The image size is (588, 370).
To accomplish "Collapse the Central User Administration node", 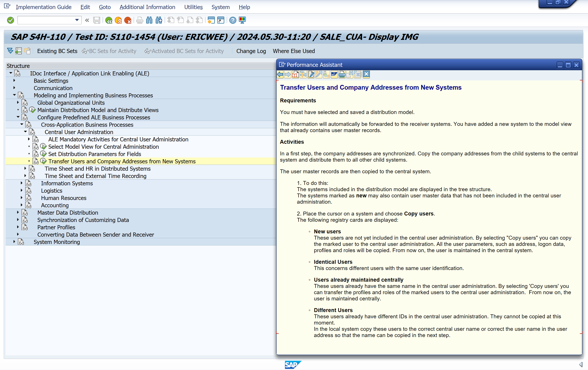I will pos(25,132).
